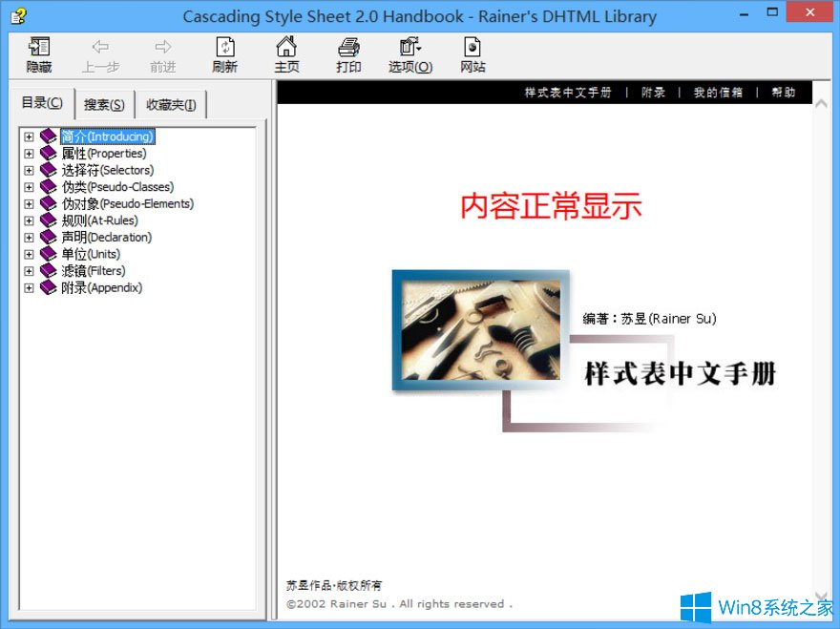Click book icon beside 伪对象(Pseudo-Elements)
840x629 pixels.
point(49,203)
